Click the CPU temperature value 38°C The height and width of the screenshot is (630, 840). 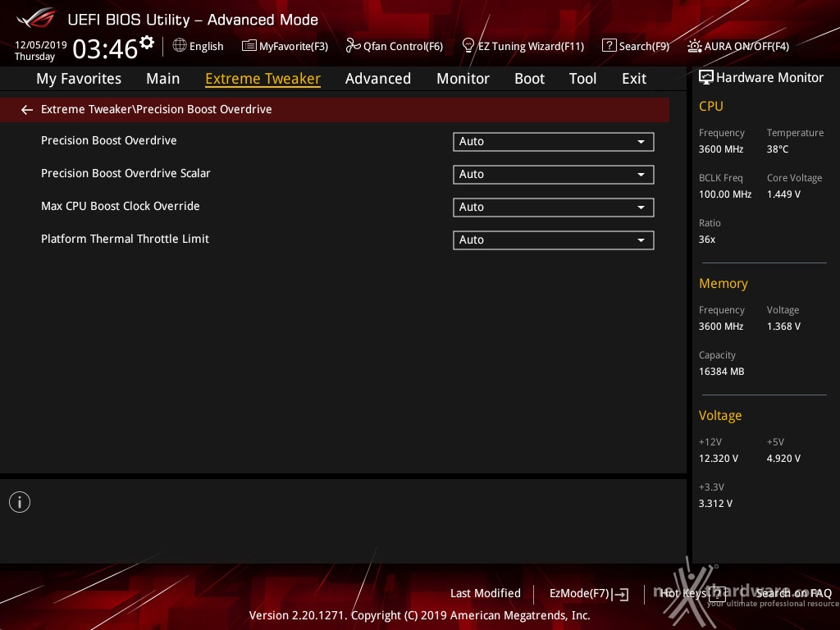click(778, 149)
